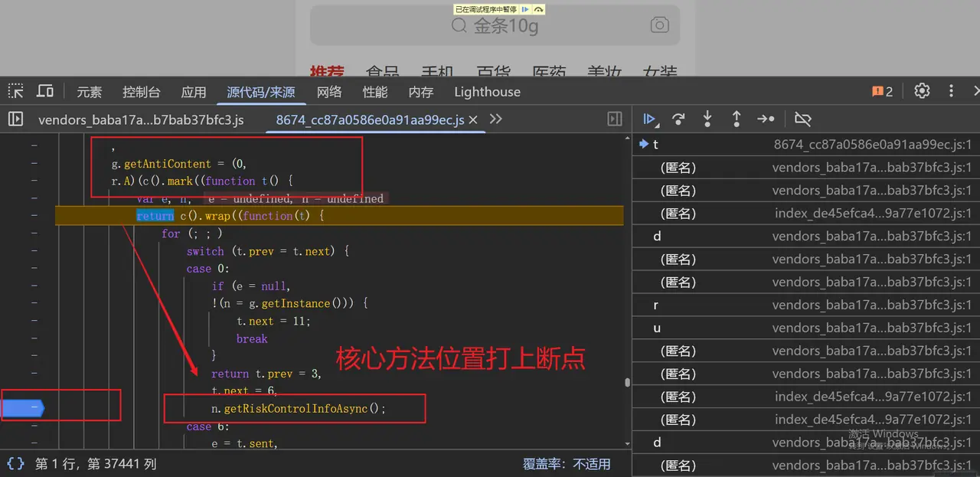Image resolution: width=980 pixels, height=477 pixels.
Task: Open the inspect element picker tool
Action: (x=15, y=91)
